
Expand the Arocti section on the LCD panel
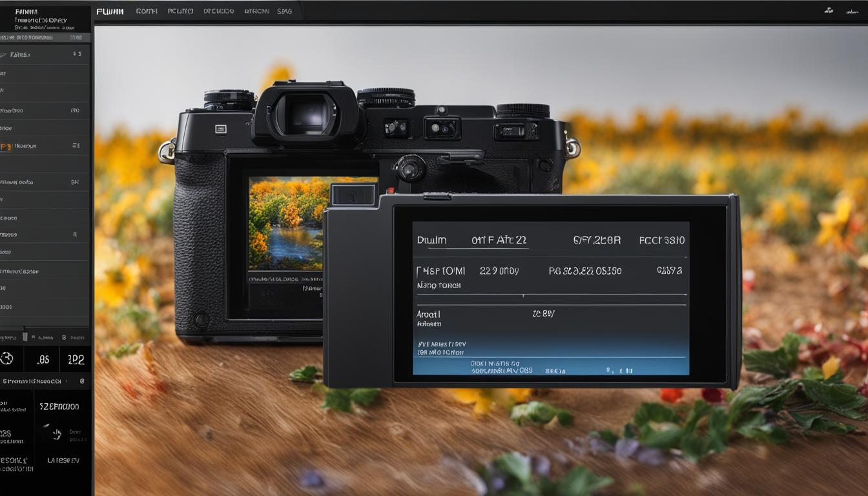[x=428, y=313]
